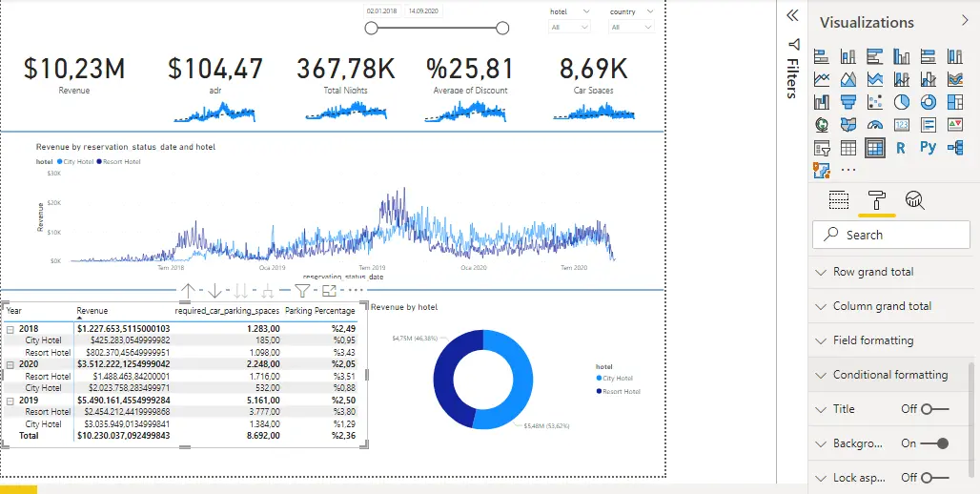This screenshot has width=980, height=494.
Task: Click the left date slider handle
Action: (x=371, y=29)
